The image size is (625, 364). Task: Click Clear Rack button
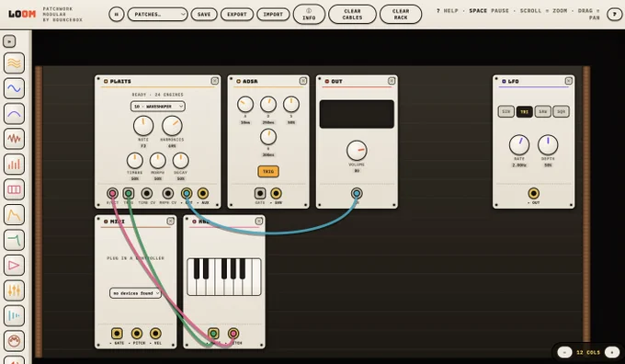(401, 15)
